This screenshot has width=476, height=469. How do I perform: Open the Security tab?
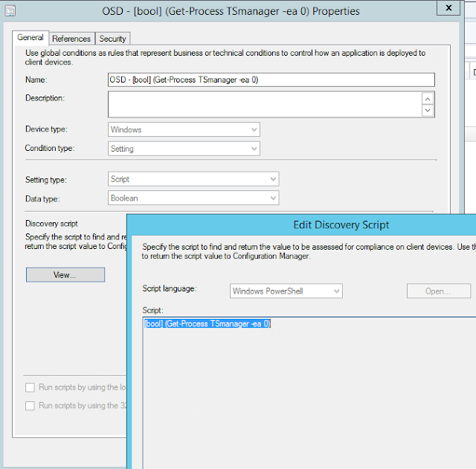[112, 39]
